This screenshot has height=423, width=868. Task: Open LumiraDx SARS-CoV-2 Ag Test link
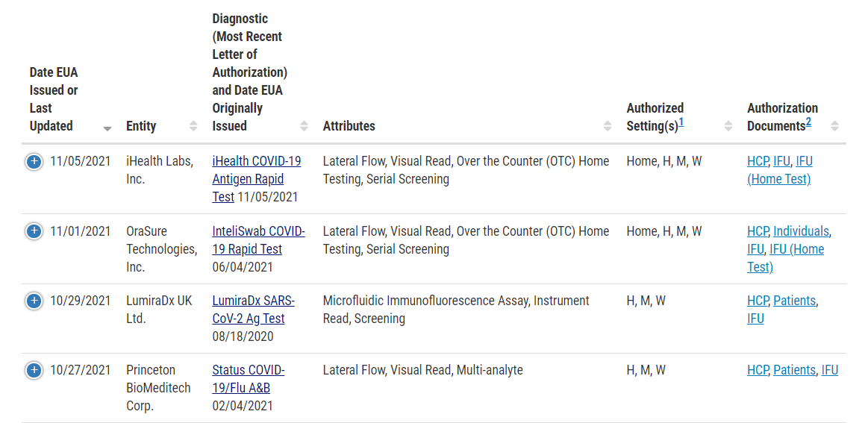coord(253,310)
